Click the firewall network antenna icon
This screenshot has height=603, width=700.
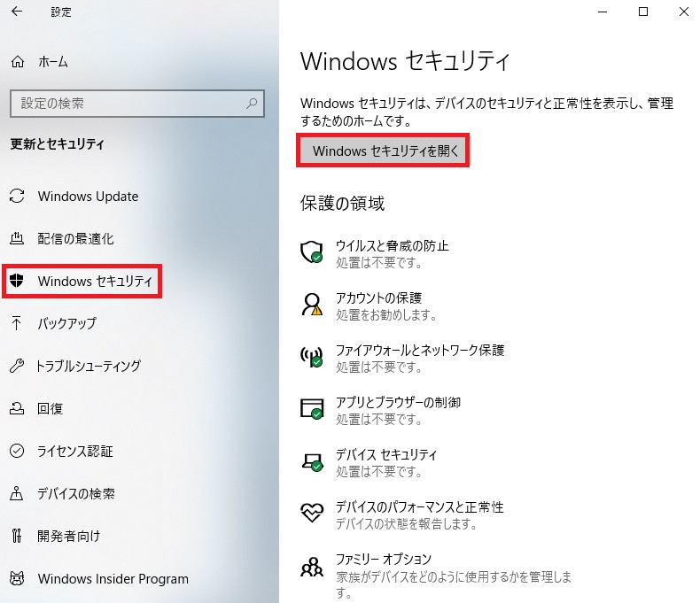pos(312,357)
